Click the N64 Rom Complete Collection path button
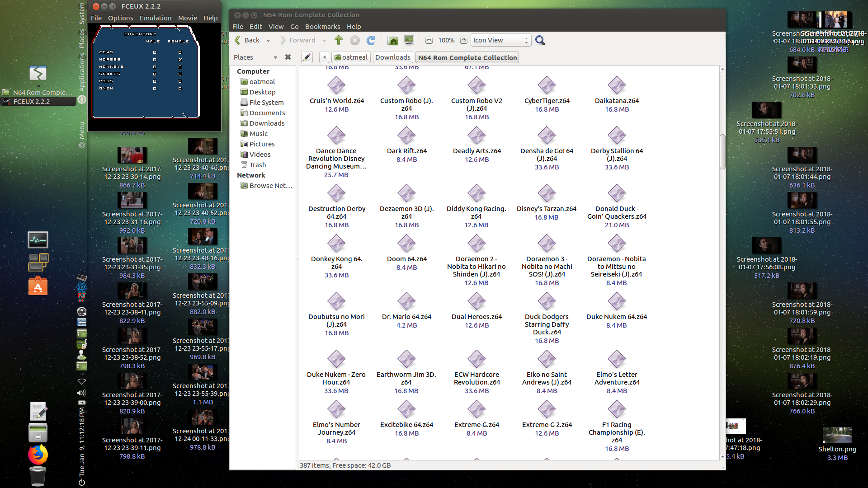Screen dimensions: 868x488 467,57
